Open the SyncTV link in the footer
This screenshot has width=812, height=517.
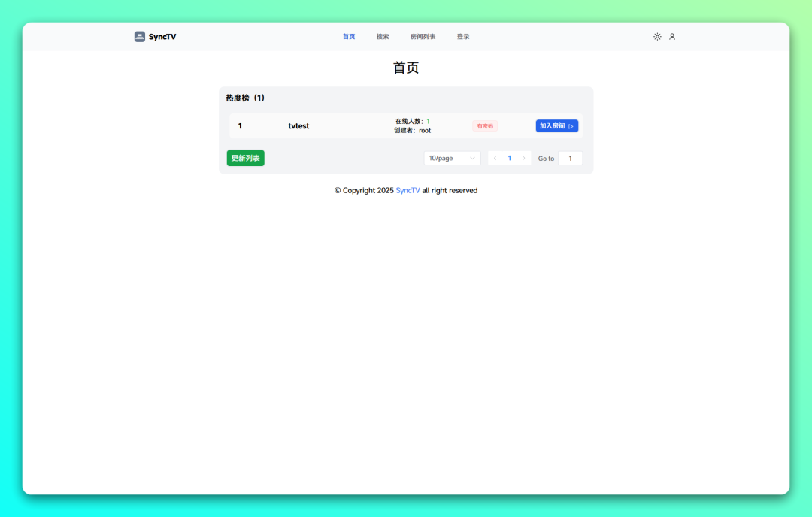(x=408, y=190)
